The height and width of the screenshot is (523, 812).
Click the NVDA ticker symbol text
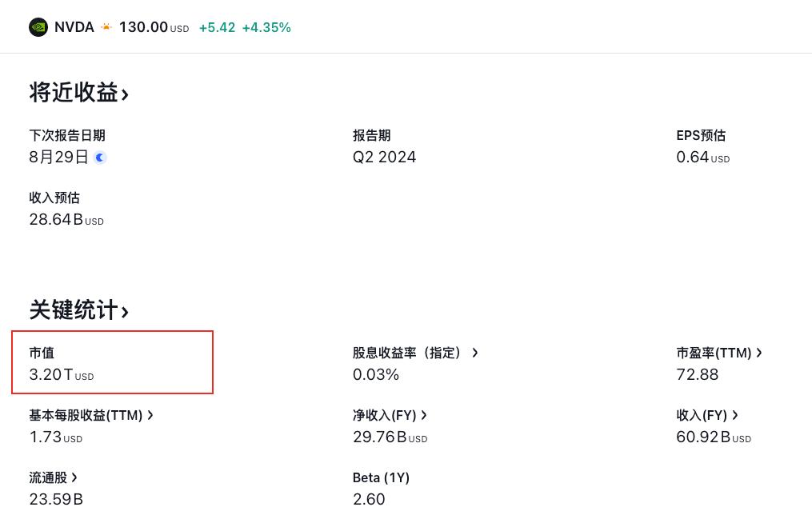(74, 27)
